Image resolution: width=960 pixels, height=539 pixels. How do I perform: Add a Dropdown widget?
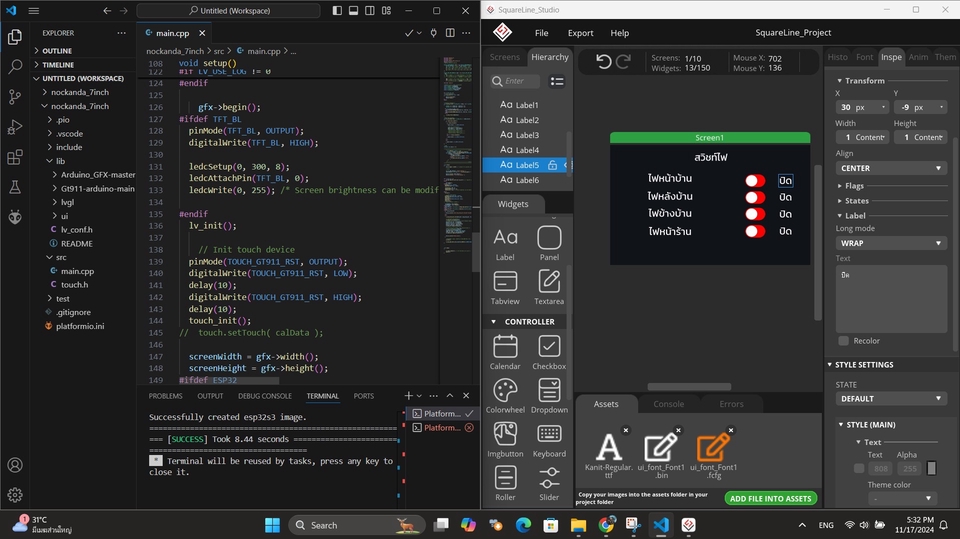(549, 396)
